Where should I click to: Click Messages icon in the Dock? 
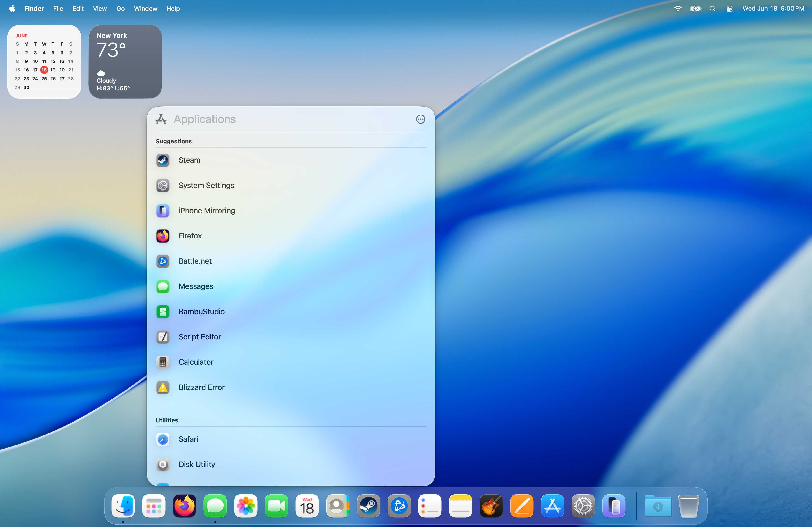click(x=215, y=506)
